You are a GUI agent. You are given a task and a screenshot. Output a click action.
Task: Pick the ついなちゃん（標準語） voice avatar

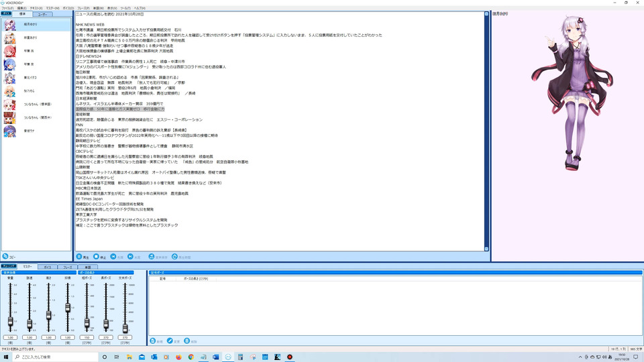[x=9, y=105]
